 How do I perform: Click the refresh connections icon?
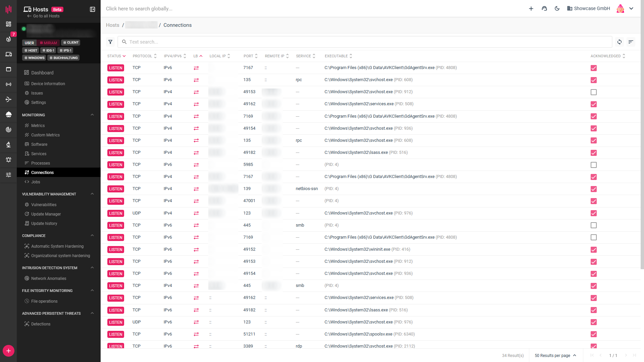(x=620, y=42)
